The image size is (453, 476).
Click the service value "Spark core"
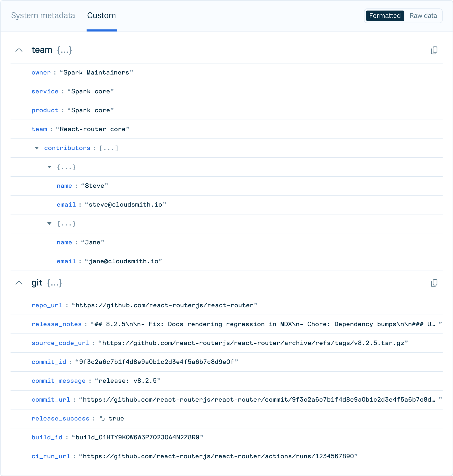(x=91, y=91)
